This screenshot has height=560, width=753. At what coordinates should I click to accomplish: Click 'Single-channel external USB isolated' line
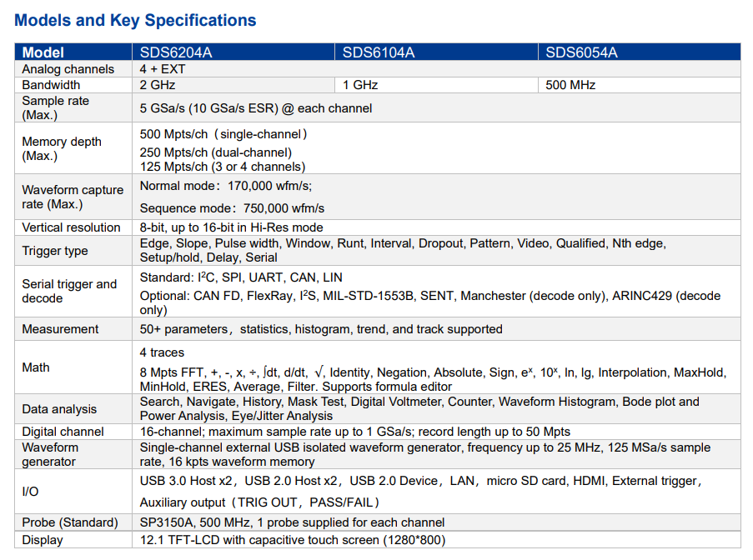tap(425, 447)
